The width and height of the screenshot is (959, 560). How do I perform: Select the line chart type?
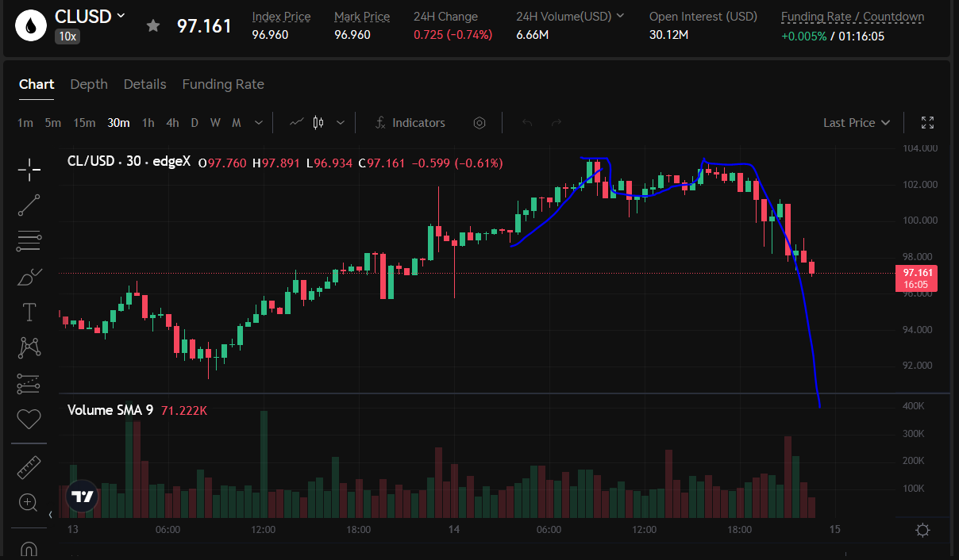point(297,123)
